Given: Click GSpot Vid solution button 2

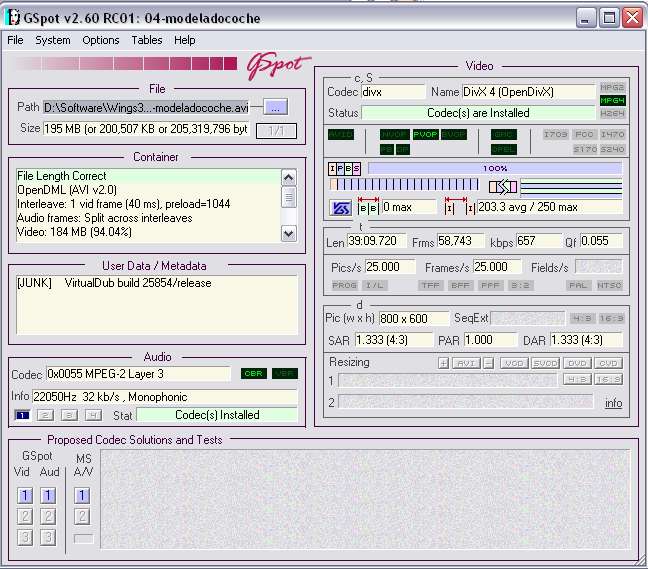Looking at the screenshot, I should [x=25, y=516].
